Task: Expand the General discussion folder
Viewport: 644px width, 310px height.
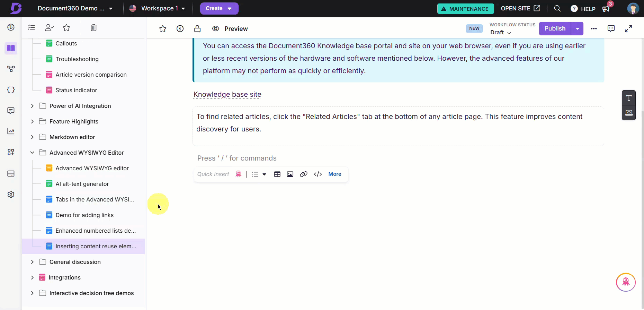Action: (32, 262)
